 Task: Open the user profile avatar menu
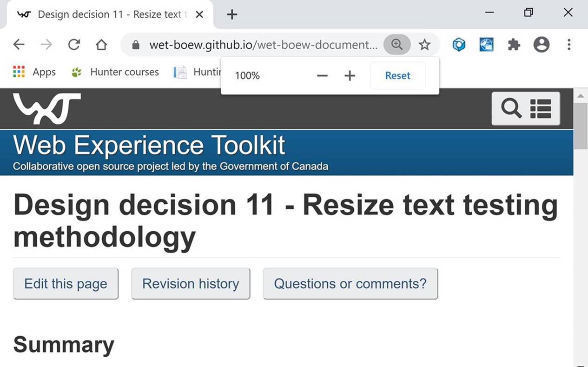click(x=542, y=45)
